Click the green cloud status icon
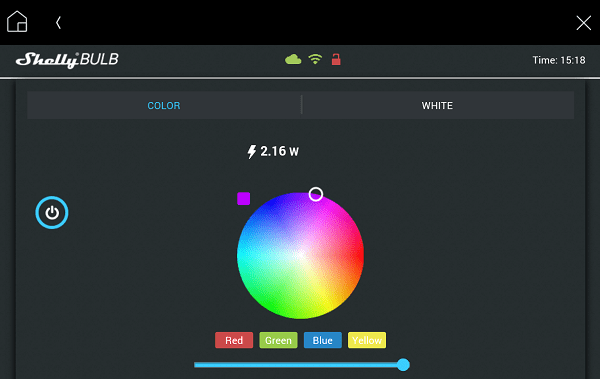The width and height of the screenshot is (600, 379). [x=293, y=59]
